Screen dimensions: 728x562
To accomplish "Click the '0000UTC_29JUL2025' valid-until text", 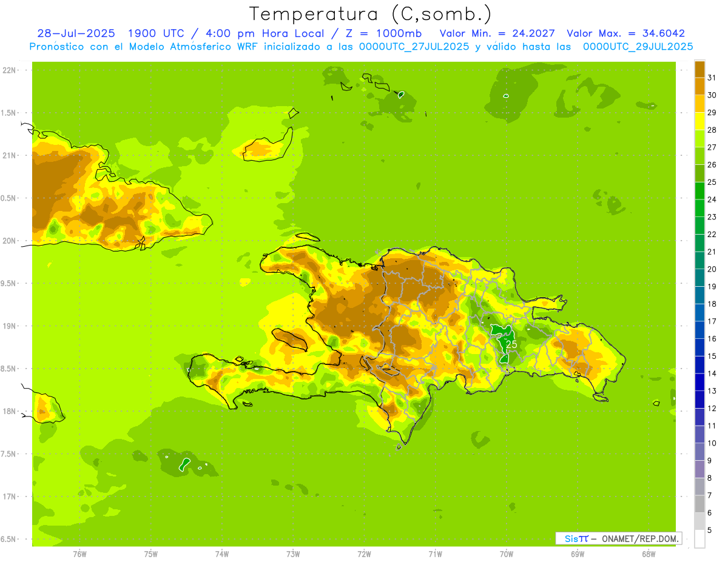I will tap(638, 47).
